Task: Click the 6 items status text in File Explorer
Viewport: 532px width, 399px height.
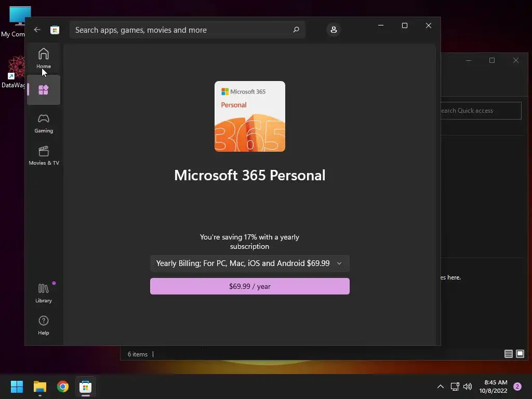Action: pyautogui.click(x=137, y=354)
